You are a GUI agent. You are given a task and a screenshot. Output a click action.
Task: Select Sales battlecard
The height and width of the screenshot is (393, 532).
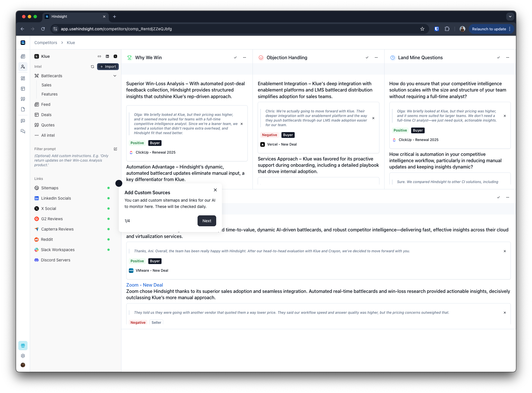tap(46, 85)
